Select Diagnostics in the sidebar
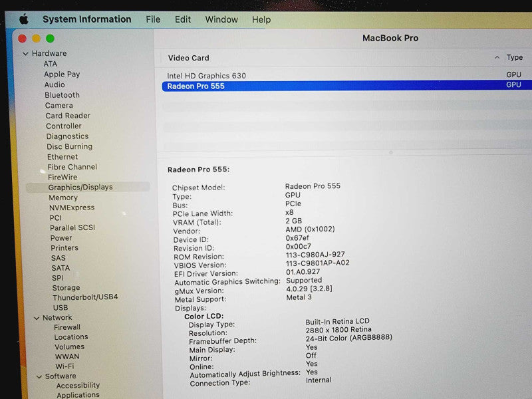This screenshot has height=399, width=532. [x=68, y=136]
